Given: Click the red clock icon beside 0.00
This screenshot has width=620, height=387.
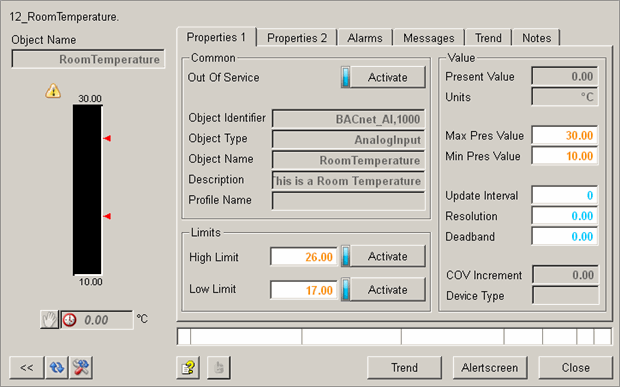Looking at the screenshot, I should [x=70, y=320].
